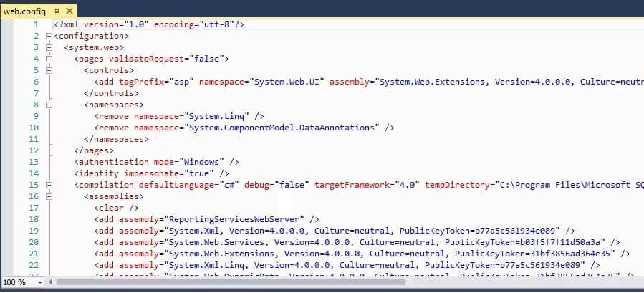Collapse the configuration element on line 2
The image size is (644, 293).
(x=49, y=36)
